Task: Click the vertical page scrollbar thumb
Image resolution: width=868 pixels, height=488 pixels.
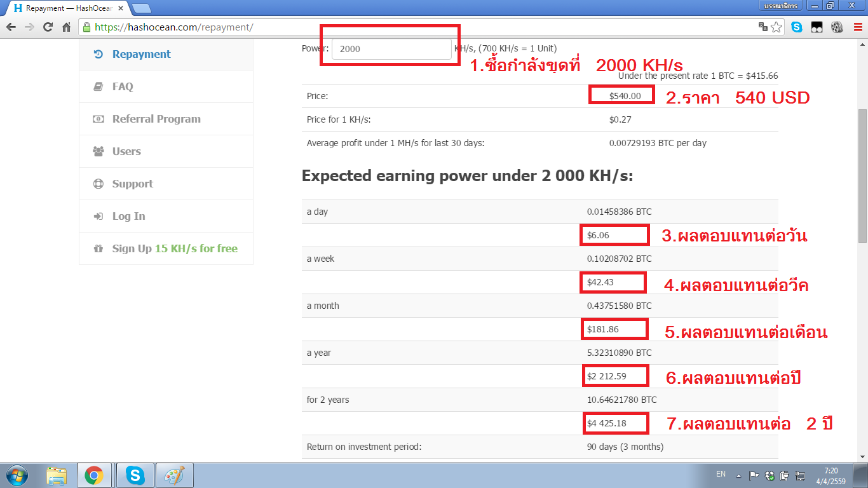Action: (x=862, y=175)
